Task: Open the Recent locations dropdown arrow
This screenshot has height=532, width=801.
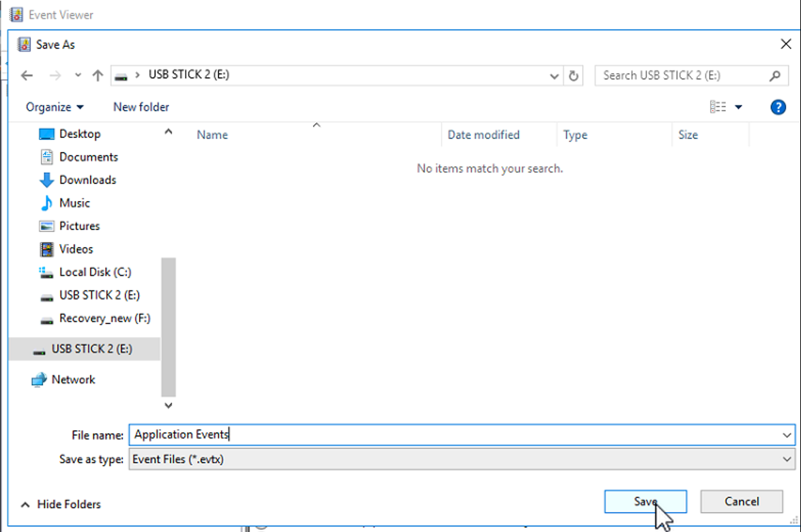Action: click(78, 76)
